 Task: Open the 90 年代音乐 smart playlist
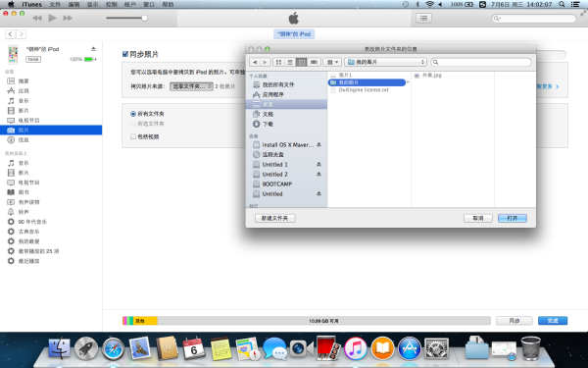[32, 222]
